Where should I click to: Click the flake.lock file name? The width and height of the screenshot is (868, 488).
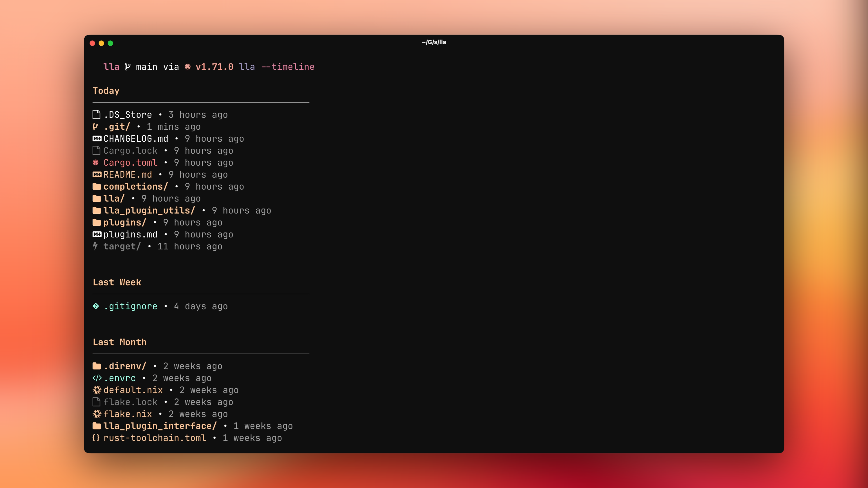coord(130,402)
